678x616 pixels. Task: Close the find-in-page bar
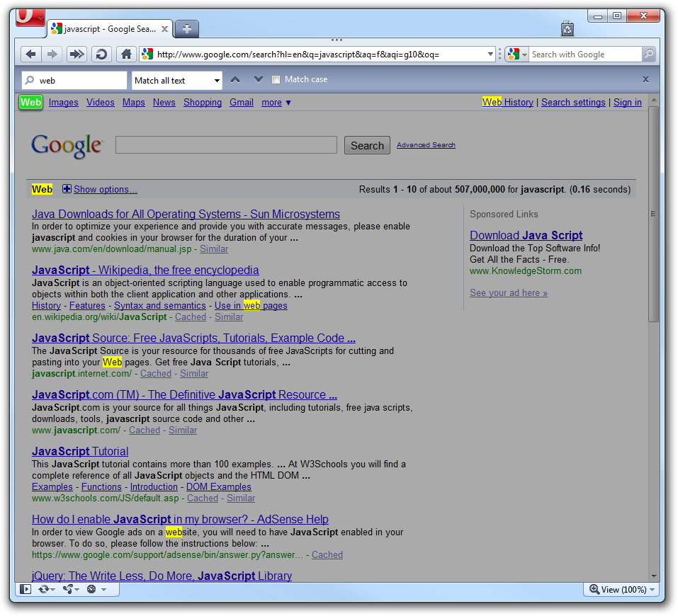(x=645, y=79)
